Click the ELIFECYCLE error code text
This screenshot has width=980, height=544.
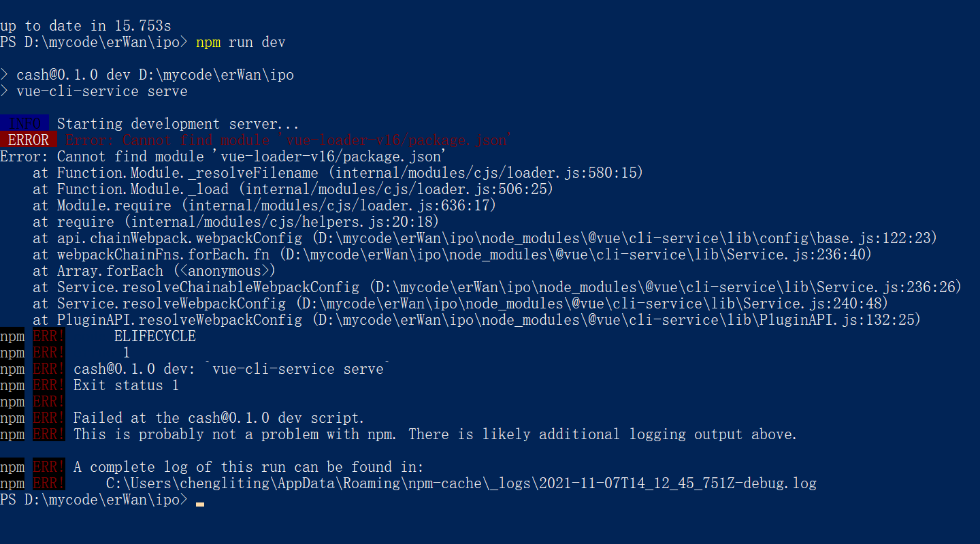pyautogui.click(x=155, y=336)
